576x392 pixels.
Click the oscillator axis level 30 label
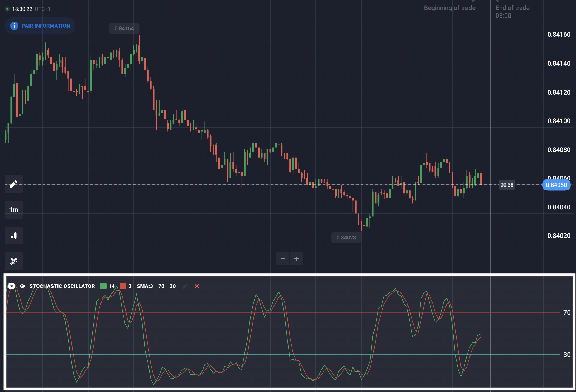coord(567,355)
